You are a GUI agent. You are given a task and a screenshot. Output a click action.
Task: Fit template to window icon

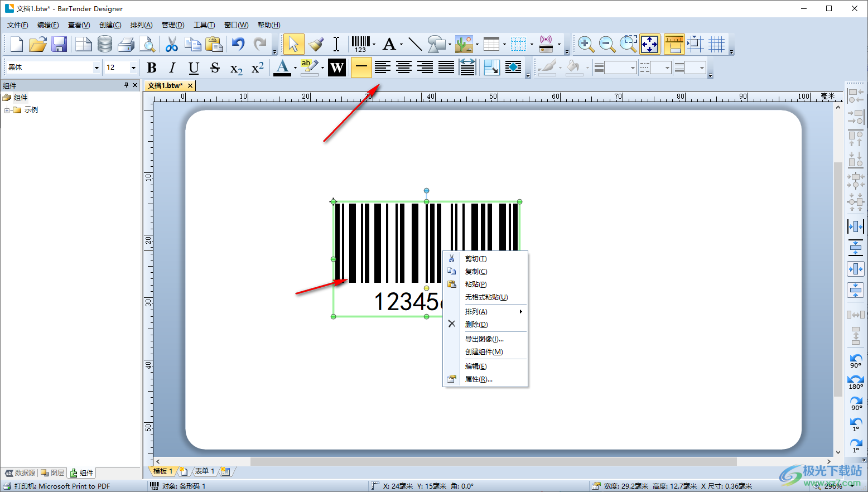coord(650,44)
